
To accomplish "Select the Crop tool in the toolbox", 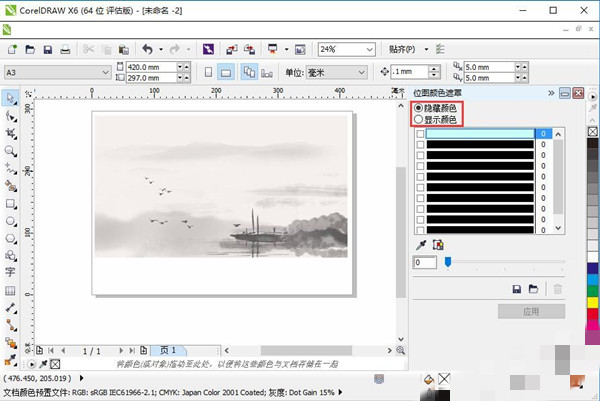I will click(10, 134).
